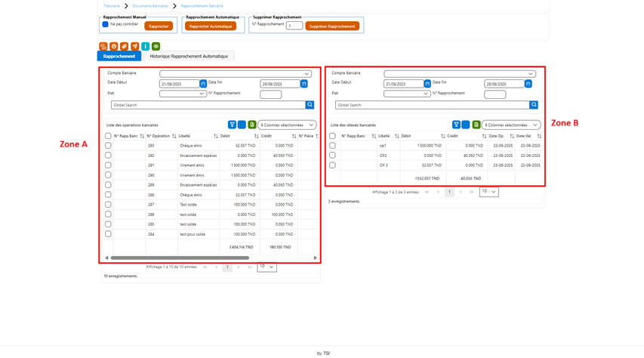
Task: Open the '9 Colonnes sélectionnées' column selector
Action: coord(287,125)
